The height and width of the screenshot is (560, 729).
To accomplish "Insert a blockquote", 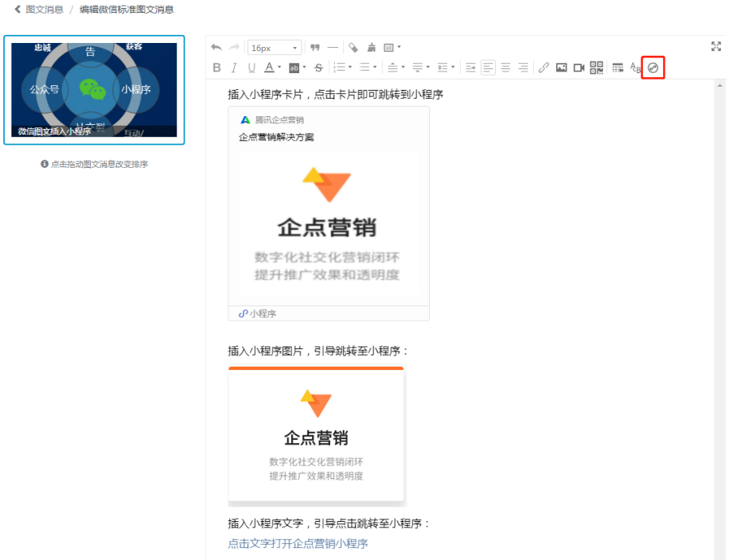I will (314, 48).
